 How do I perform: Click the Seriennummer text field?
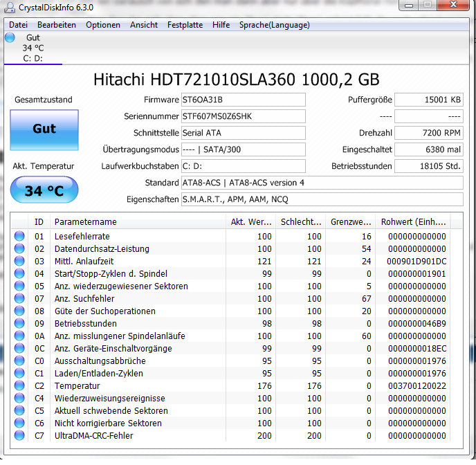pyautogui.click(x=243, y=116)
